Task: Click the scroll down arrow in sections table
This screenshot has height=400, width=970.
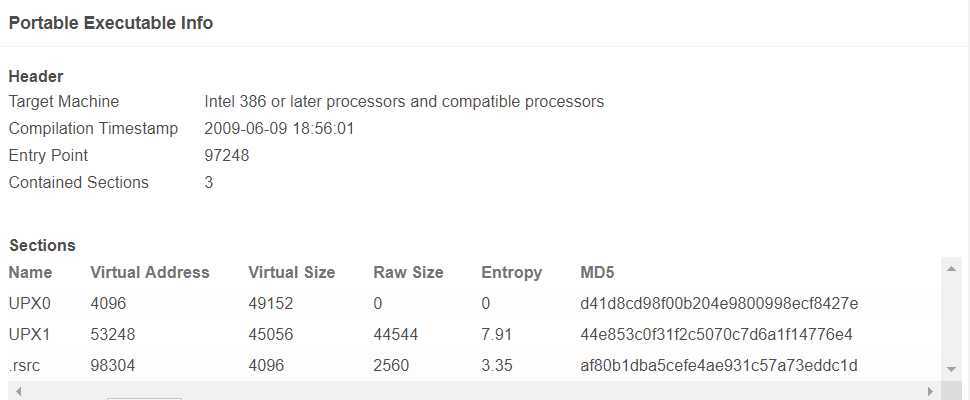Action: click(951, 369)
